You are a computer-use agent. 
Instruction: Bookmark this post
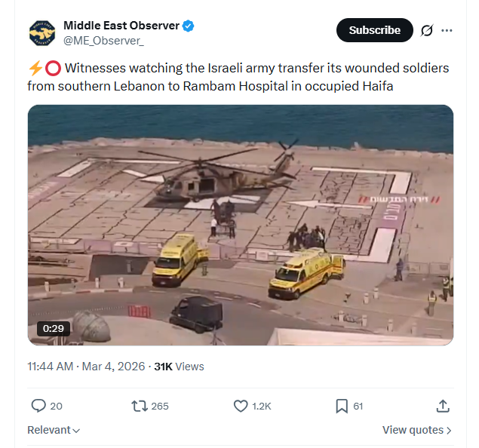tap(342, 407)
